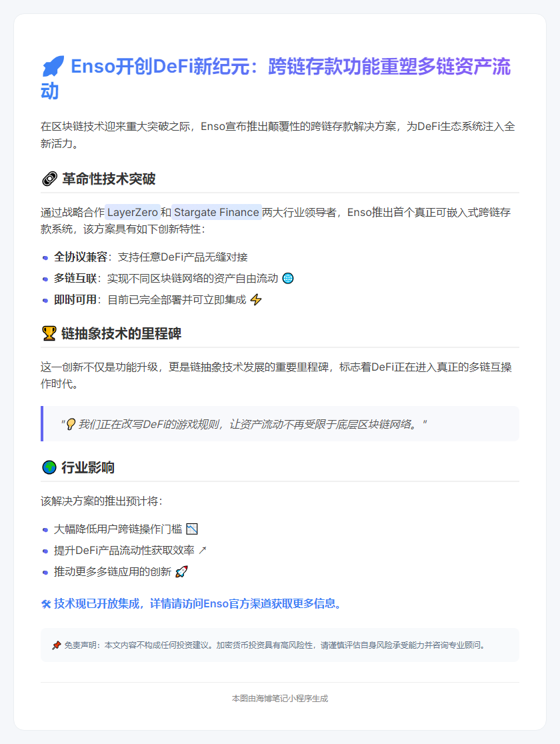Click the tools icon before 技术现已开放集成
Viewport: 560px width, 744px height.
pos(46,604)
